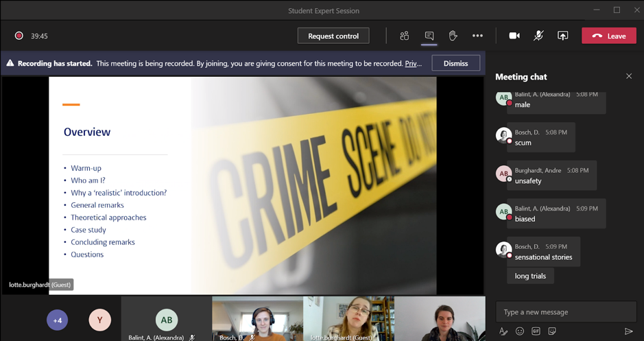The image size is (644, 341).
Task: Click Request control button
Action: (333, 36)
